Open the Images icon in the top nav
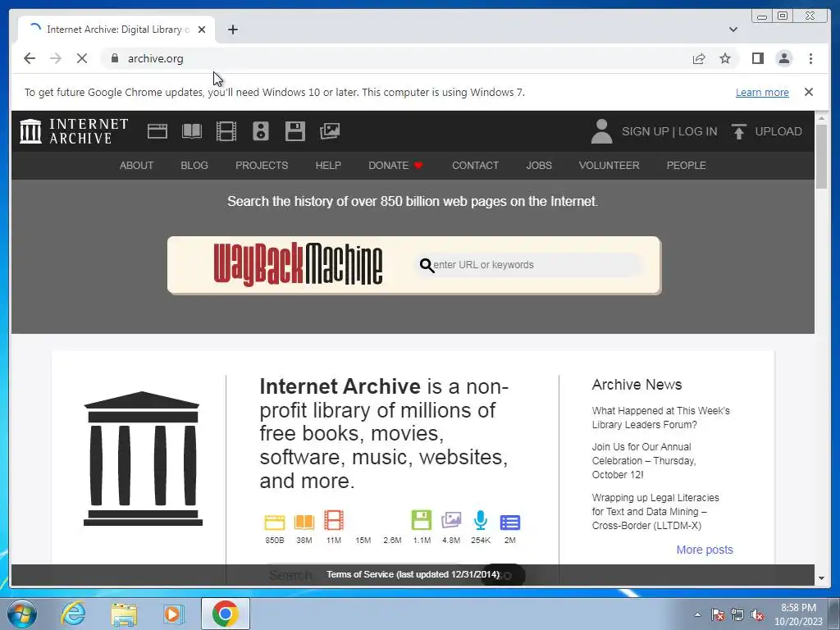840x630 pixels. 330,131
